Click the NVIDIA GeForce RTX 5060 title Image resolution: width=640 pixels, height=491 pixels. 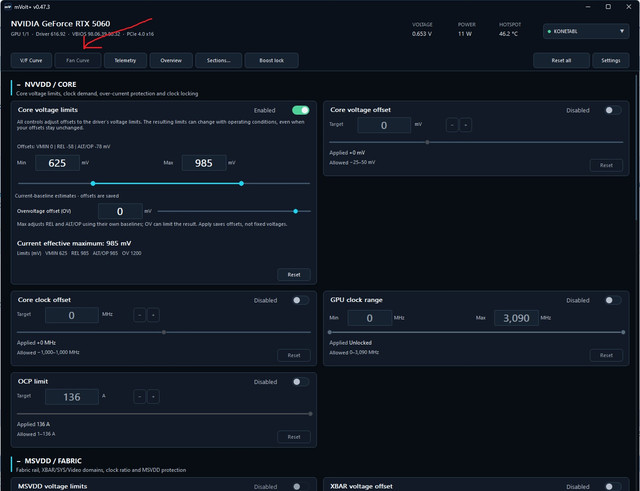click(x=60, y=24)
